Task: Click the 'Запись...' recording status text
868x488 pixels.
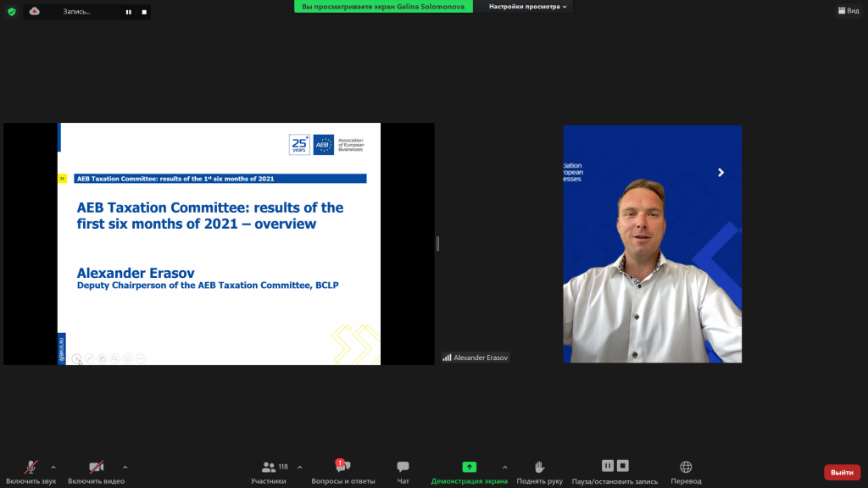Action: [76, 12]
